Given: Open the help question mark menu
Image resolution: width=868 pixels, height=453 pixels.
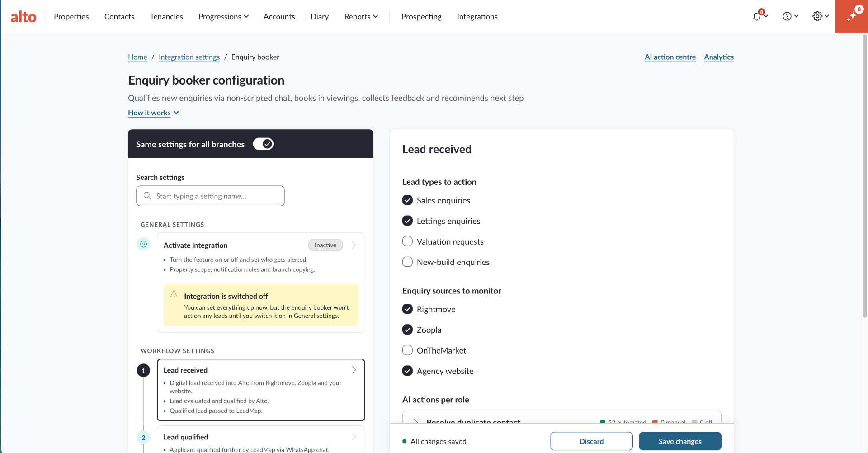Looking at the screenshot, I should (x=790, y=16).
